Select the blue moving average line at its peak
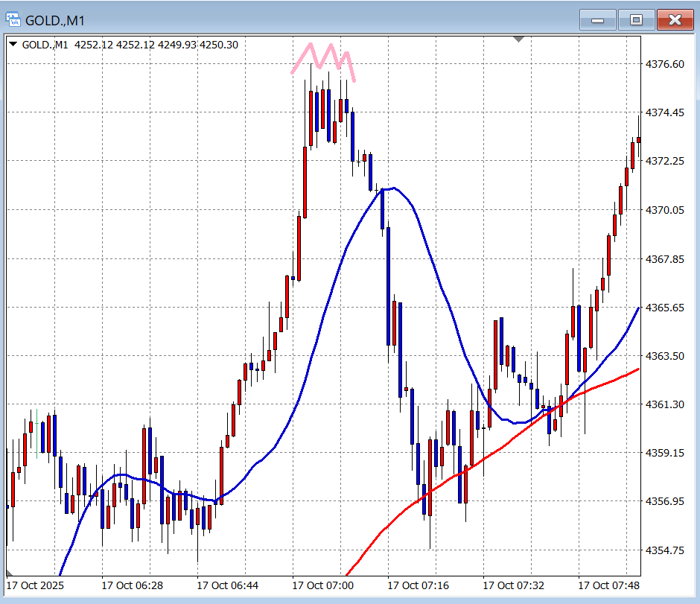 [x=392, y=188]
